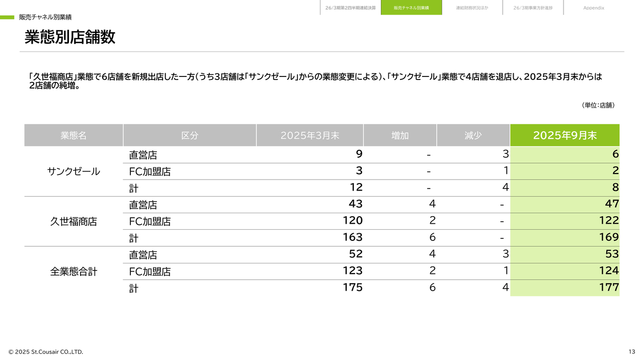Open the 26/3期第2四半期連結決算 tab
644x362 pixels.
tap(350, 8)
